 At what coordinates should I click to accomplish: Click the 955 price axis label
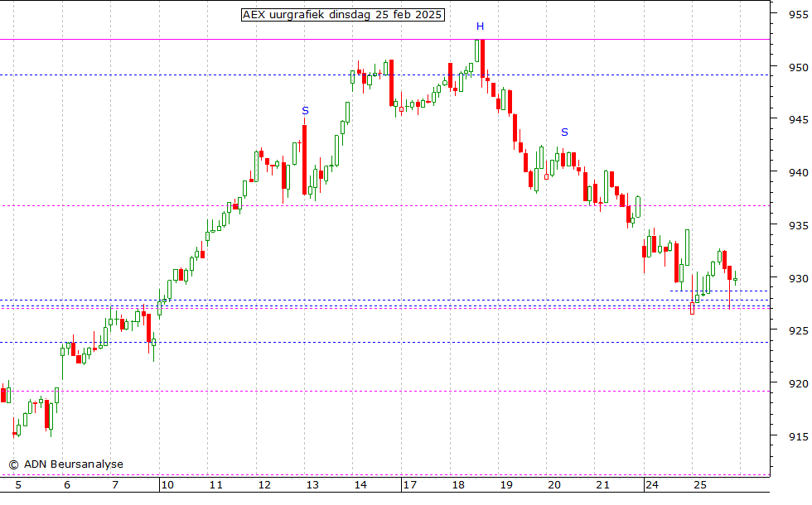click(x=798, y=15)
